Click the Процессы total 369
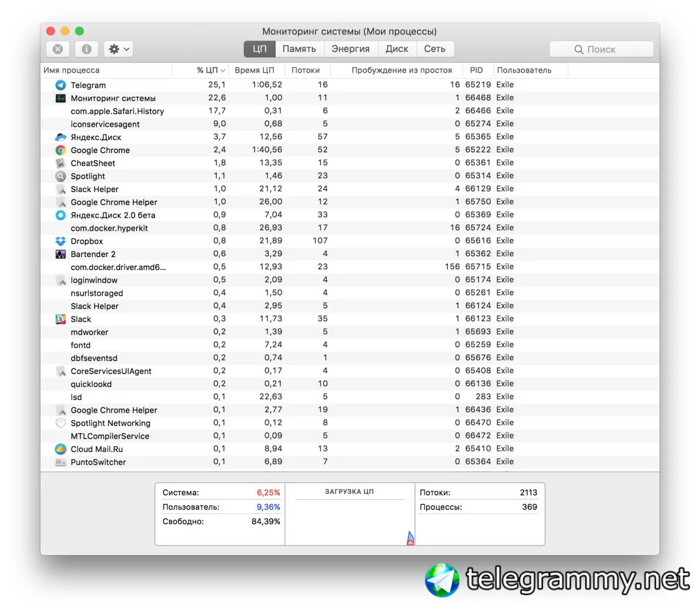Viewport: 700px width, 613px height. (529, 507)
